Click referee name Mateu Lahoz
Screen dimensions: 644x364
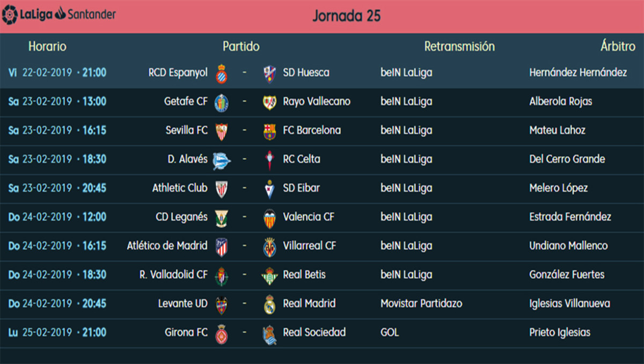[557, 130]
